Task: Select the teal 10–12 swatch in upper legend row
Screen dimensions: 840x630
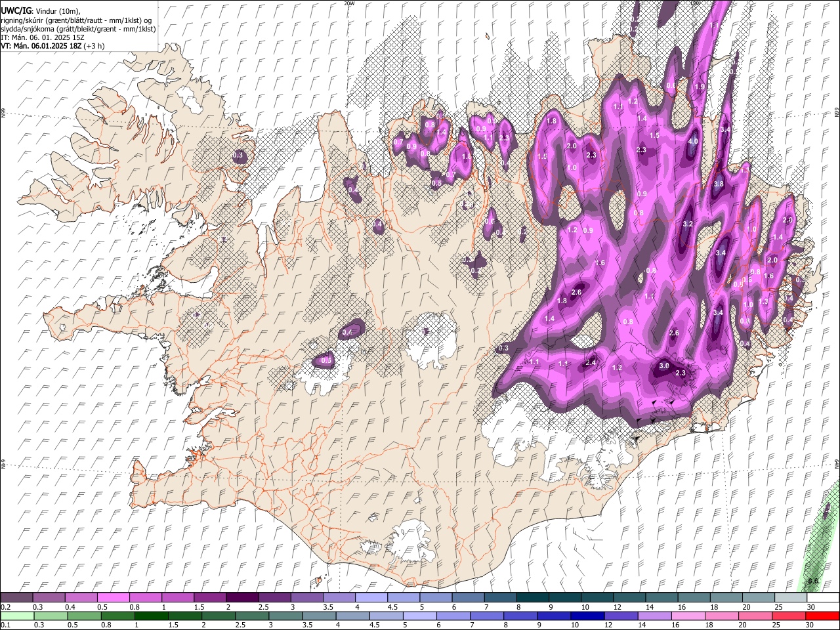Action: [597, 598]
